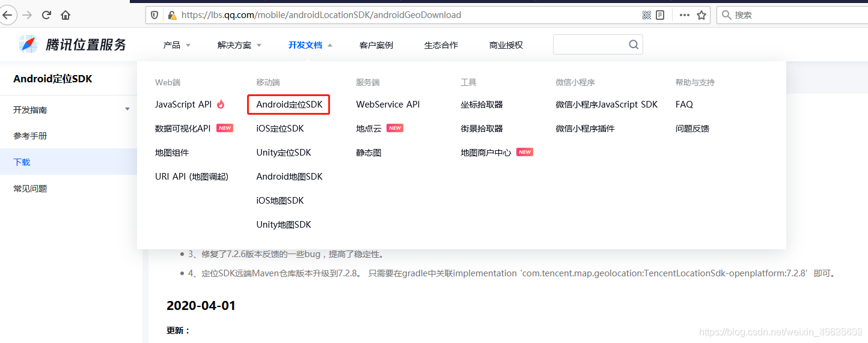
Task: Click the 工具 column heading
Action: 469,82
